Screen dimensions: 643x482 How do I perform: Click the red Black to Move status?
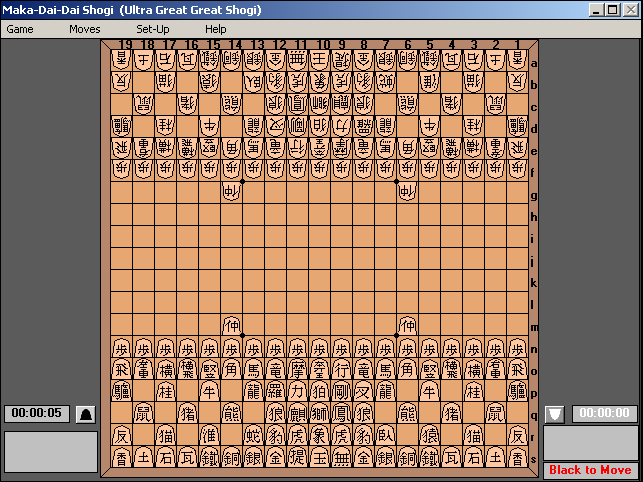tap(590, 470)
